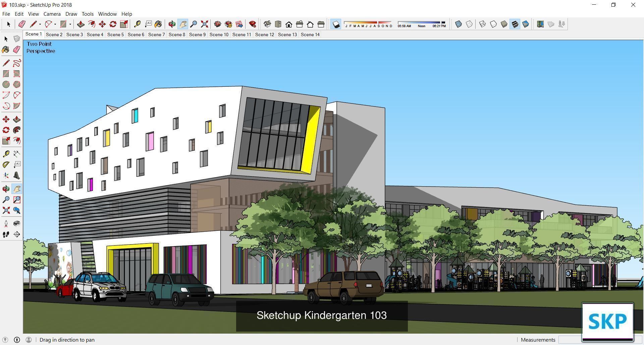Activate the Pie arc tool
Viewport: 644px width, 345px height.
(x=17, y=106)
